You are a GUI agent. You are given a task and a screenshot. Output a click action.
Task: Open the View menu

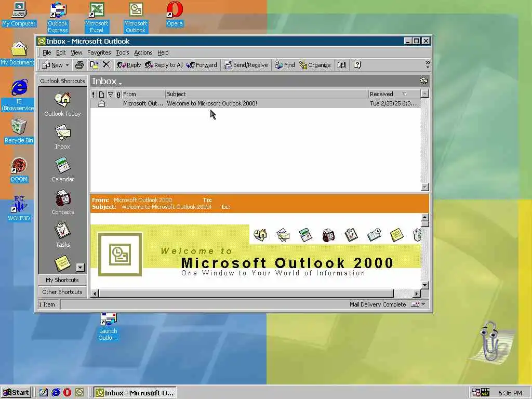coord(76,52)
